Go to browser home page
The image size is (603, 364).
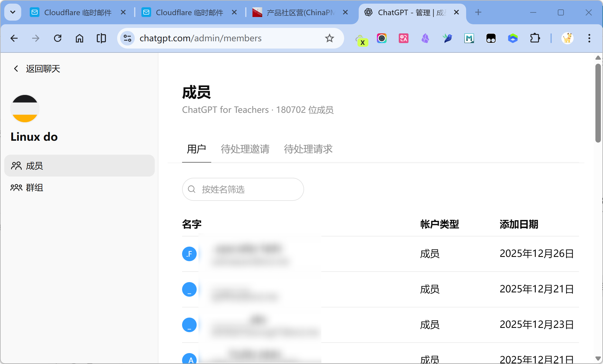click(x=80, y=38)
